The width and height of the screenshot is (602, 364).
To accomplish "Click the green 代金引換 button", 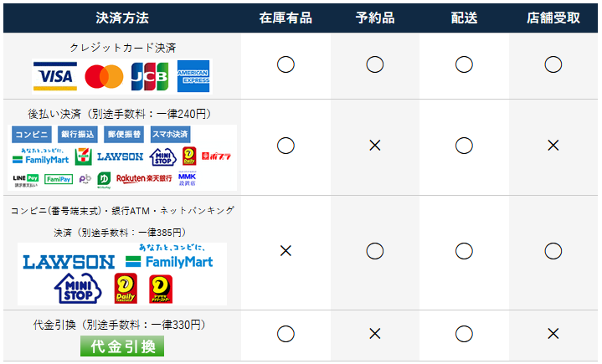I will click(x=122, y=346).
